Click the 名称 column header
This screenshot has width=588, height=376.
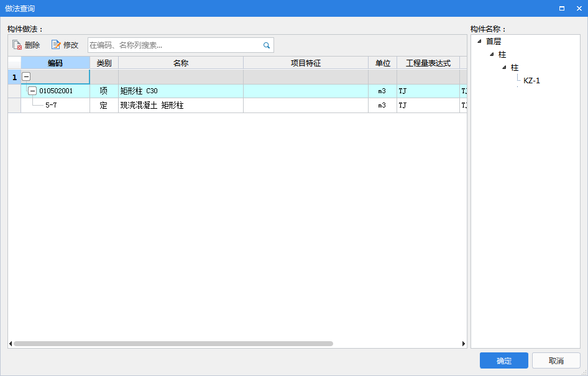pyautogui.click(x=180, y=63)
